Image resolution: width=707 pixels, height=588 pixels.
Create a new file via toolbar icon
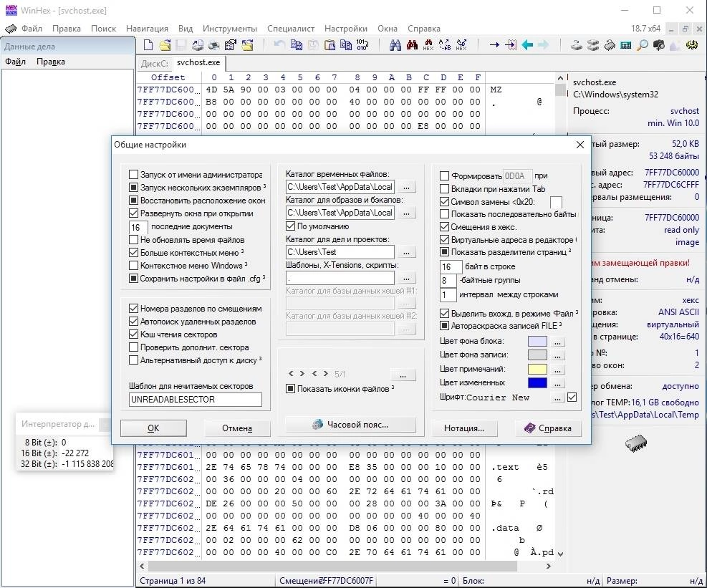[x=148, y=44]
